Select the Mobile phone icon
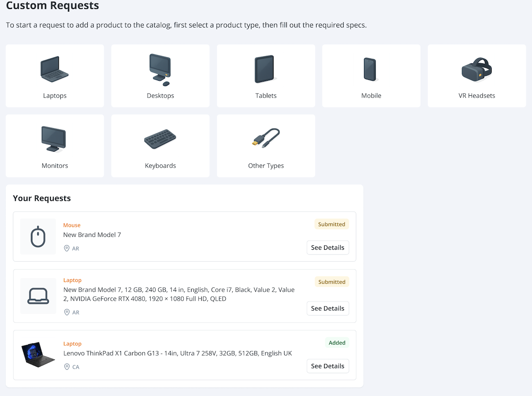Viewport: 532px width, 396px height. [370, 70]
